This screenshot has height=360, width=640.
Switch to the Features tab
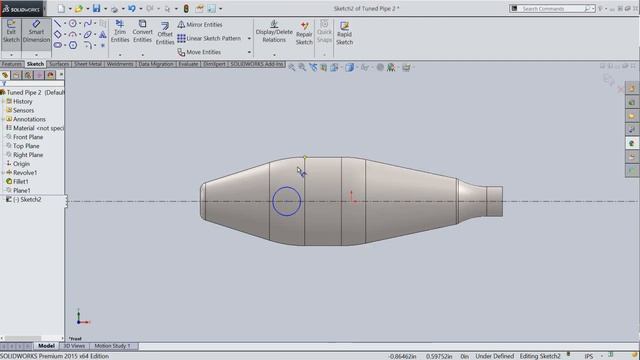click(x=11, y=64)
